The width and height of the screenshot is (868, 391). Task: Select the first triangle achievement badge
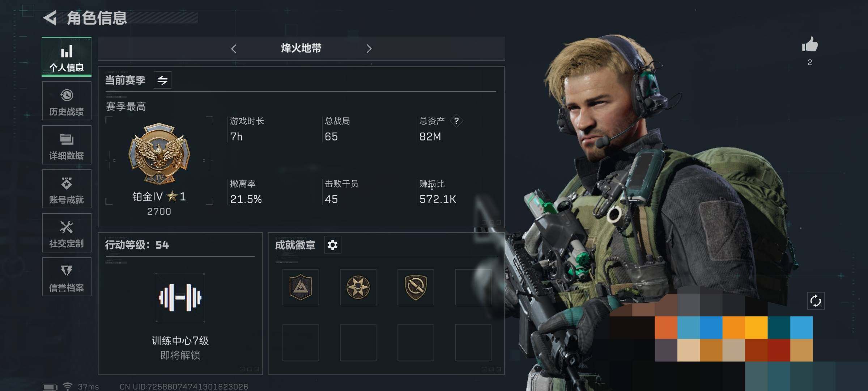[x=301, y=287]
